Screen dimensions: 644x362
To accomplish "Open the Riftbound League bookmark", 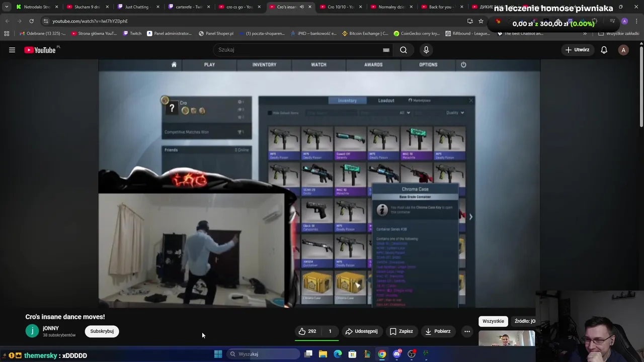I will [467, 34].
